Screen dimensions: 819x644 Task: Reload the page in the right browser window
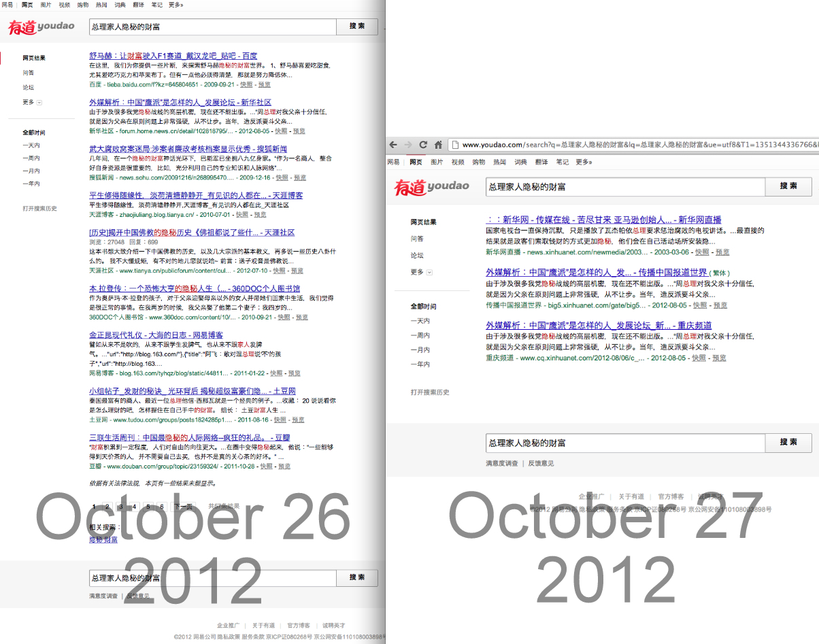coord(423,145)
